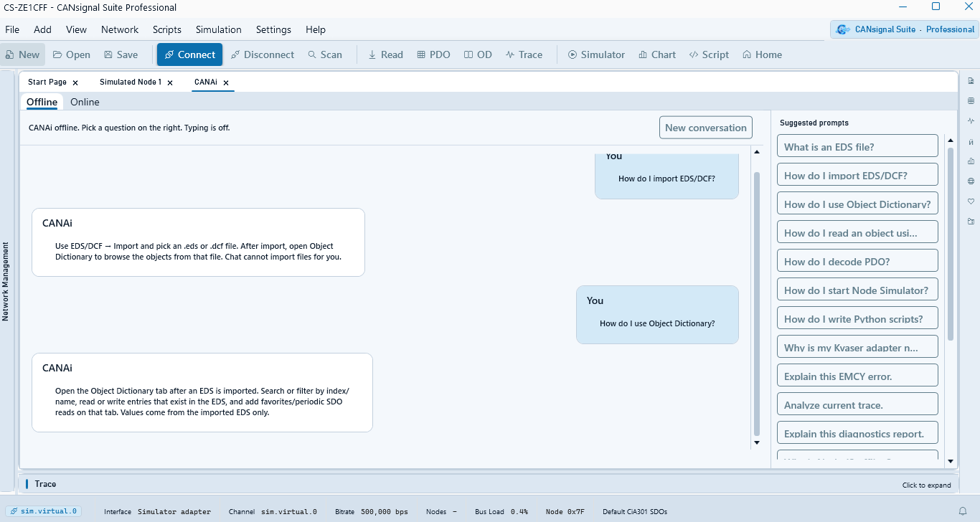
Task: Click the notification bell in status bar
Action: click(x=963, y=512)
